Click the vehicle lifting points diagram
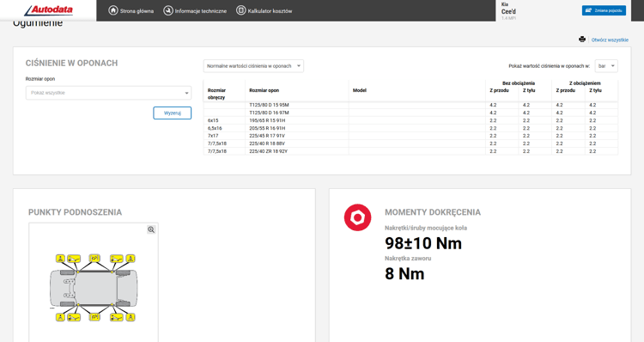Image resolution: width=644 pixels, height=342 pixels. (94, 288)
